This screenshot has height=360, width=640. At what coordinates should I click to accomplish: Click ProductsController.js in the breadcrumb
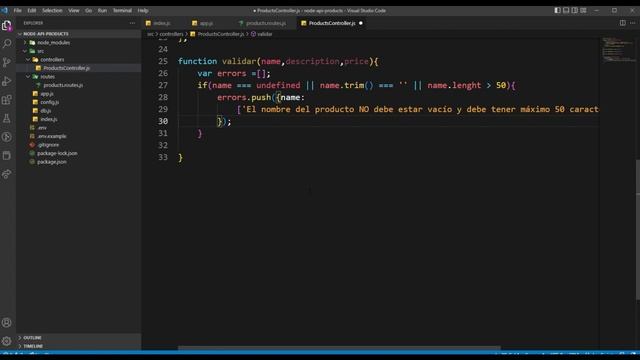(x=221, y=34)
